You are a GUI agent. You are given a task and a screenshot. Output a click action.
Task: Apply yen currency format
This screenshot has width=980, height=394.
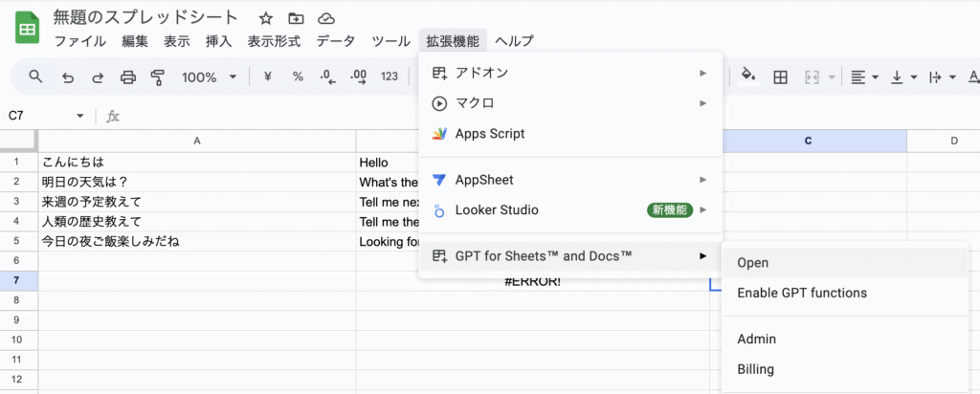[268, 77]
